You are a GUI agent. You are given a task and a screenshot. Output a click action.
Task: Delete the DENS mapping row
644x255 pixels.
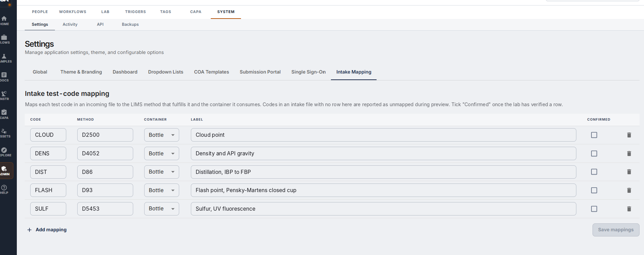coord(629,154)
